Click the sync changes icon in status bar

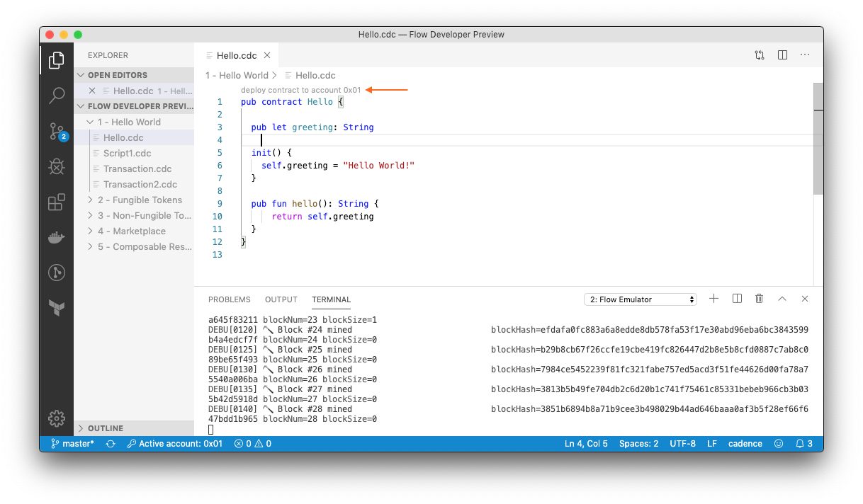click(111, 444)
